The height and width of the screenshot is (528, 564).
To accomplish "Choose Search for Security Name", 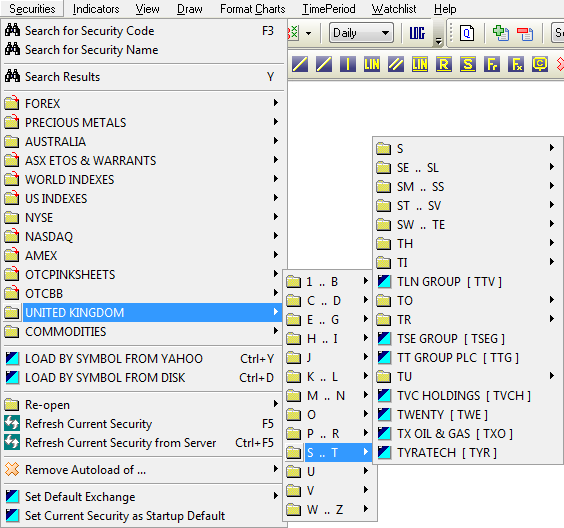I will click(143, 50).
